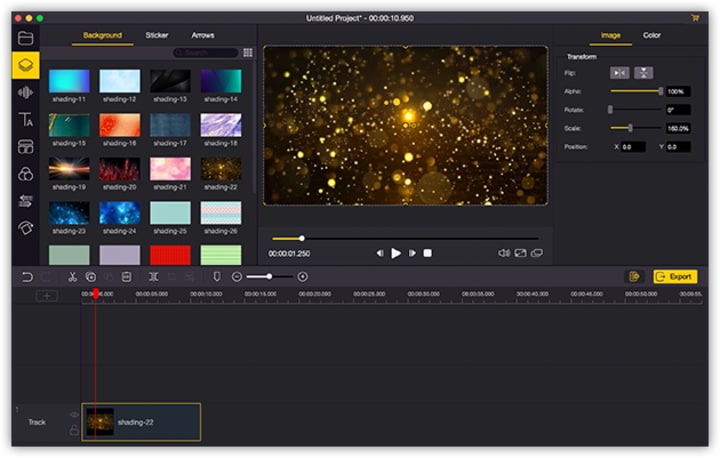Open the bottom sidebar effects icon

click(25, 228)
